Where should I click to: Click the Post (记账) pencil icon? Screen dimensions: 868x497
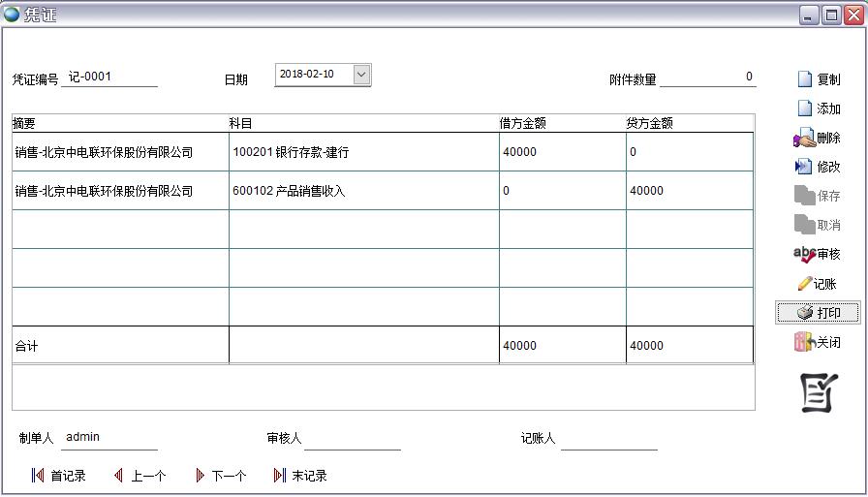coord(804,284)
